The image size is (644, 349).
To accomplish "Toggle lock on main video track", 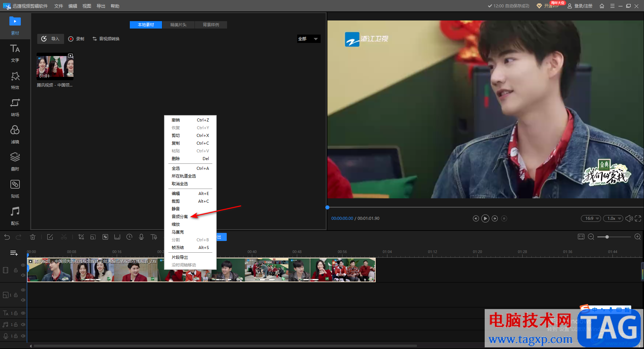I will pyautogui.click(x=15, y=270).
